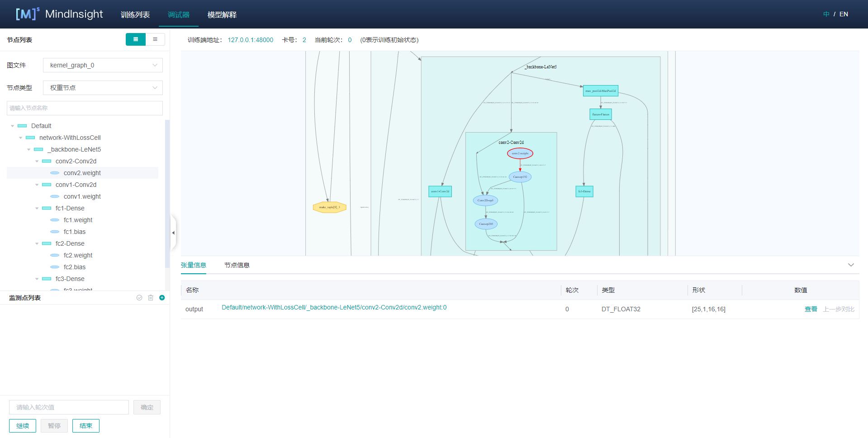Open the 训练列表 tab

tap(135, 14)
